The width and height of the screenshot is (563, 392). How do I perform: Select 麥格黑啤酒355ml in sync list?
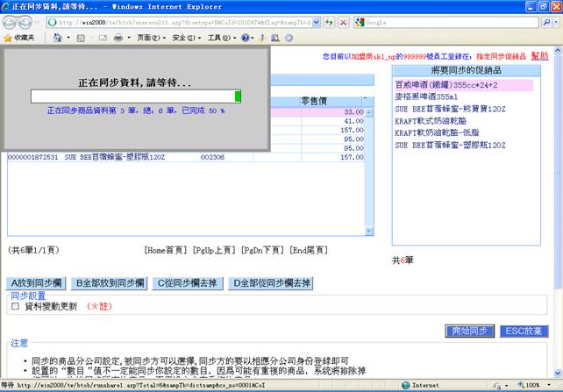[426, 96]
